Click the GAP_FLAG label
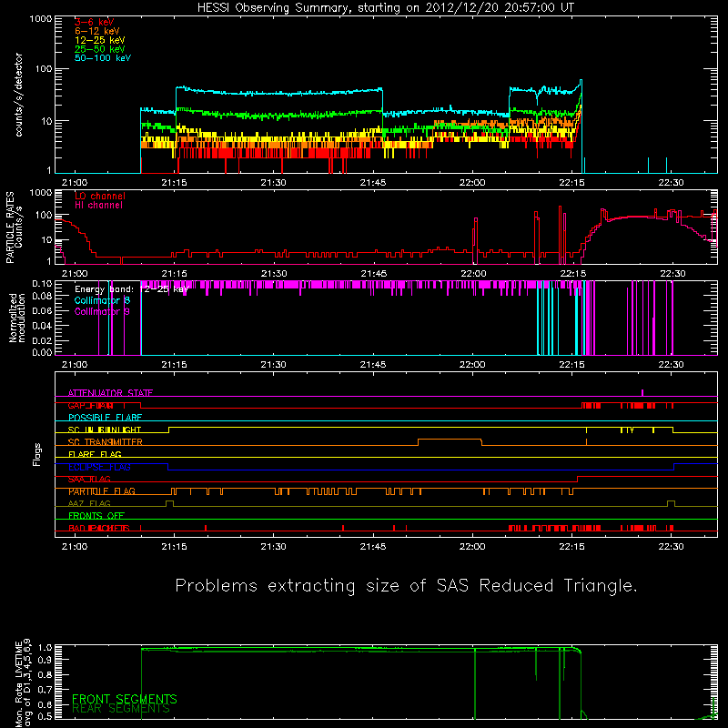Viewport: 728px width, 728px height. pos(90,405)
